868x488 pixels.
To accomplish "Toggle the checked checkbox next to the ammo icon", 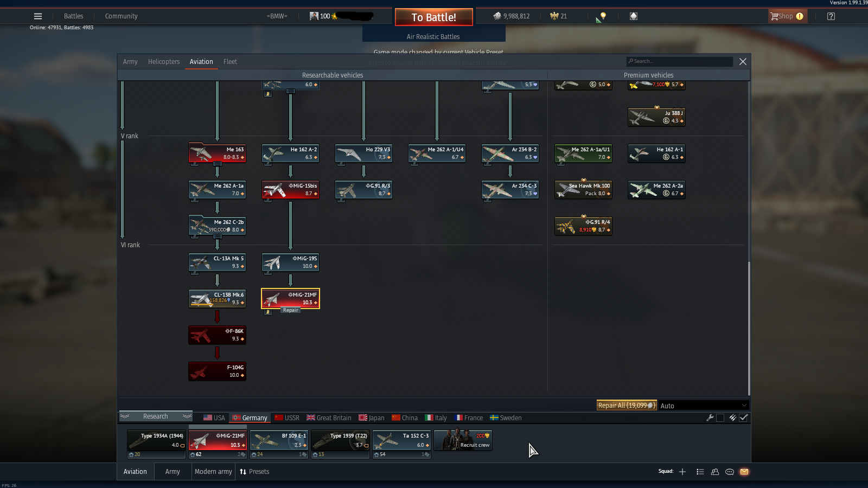I will coord(744,418).
